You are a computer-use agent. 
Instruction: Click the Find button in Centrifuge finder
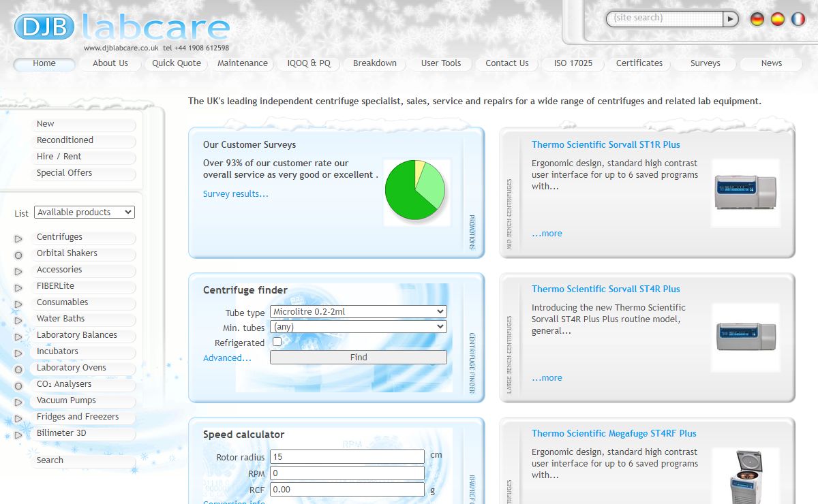pos(359,357)
